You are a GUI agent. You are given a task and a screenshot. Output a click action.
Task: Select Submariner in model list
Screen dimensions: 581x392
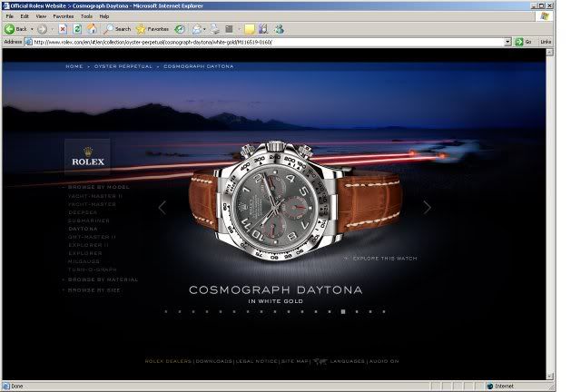[89, 220]
